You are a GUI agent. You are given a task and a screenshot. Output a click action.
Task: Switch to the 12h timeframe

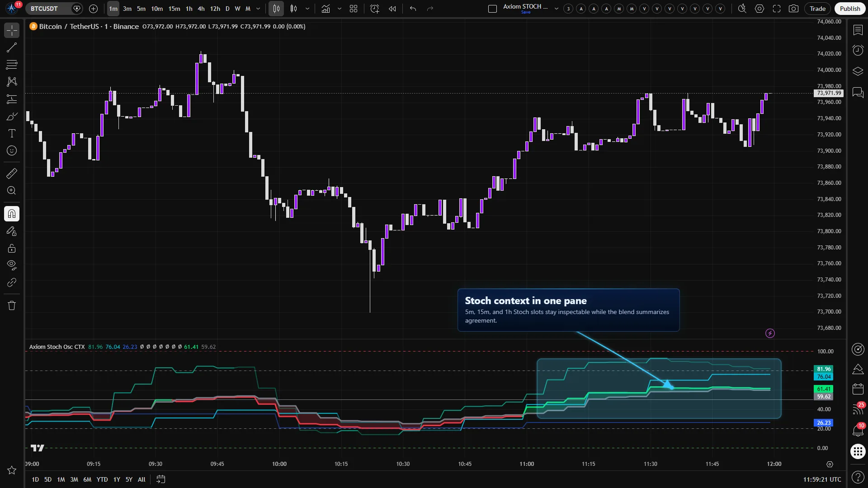pyautogui.click(x=215, y=9)
